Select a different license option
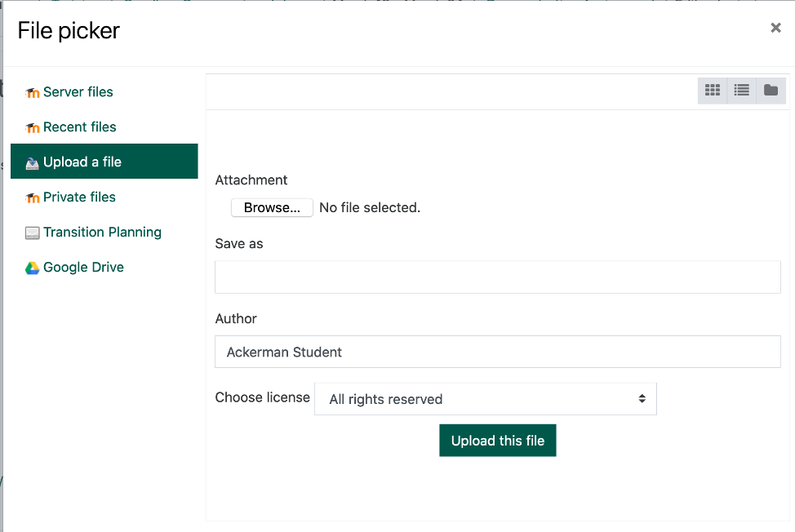The width and height of the screenshot is (795, 532). [486, 398]
